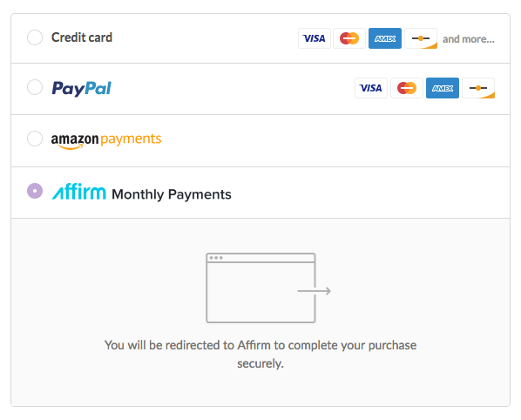Click the amazon payments logo
The height and width of the screenshot is (420, 521).
click(x=106, y=140)
